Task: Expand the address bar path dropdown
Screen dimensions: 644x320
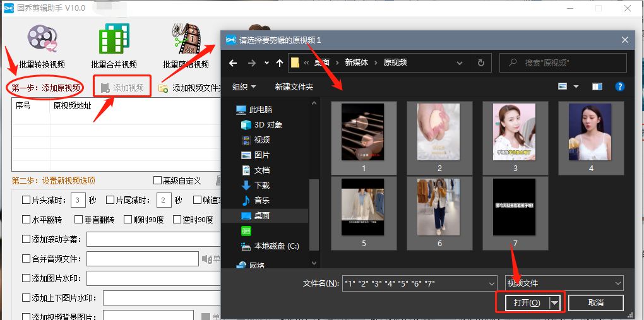Action: (x=460, y=63)
